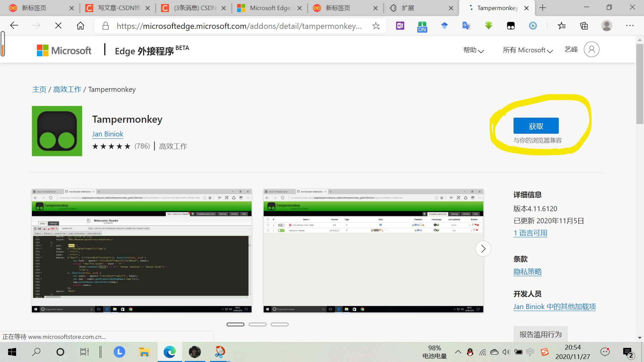Add page to favorites star icon
This screenshot has width=644, height=362.
(376, 26)
